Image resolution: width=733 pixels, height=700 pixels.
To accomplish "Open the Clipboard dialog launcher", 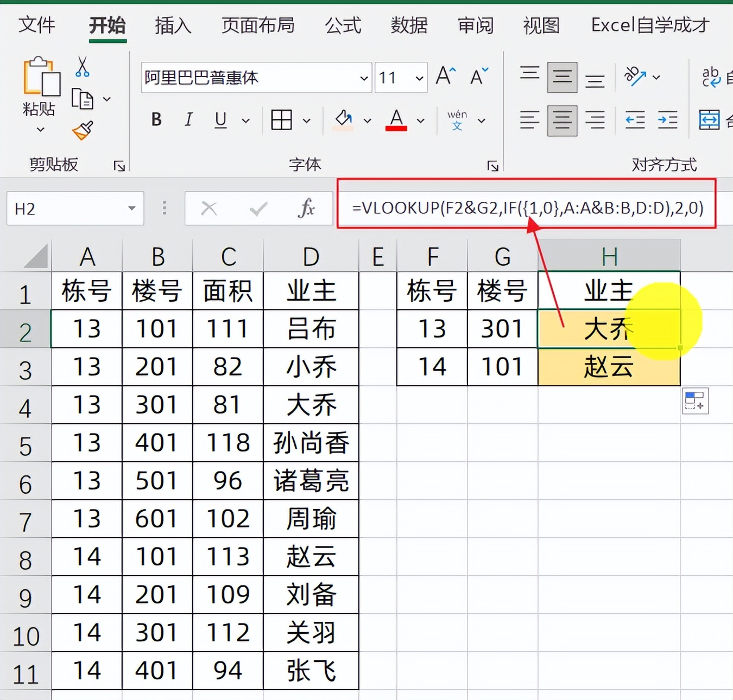I will 119,166.
